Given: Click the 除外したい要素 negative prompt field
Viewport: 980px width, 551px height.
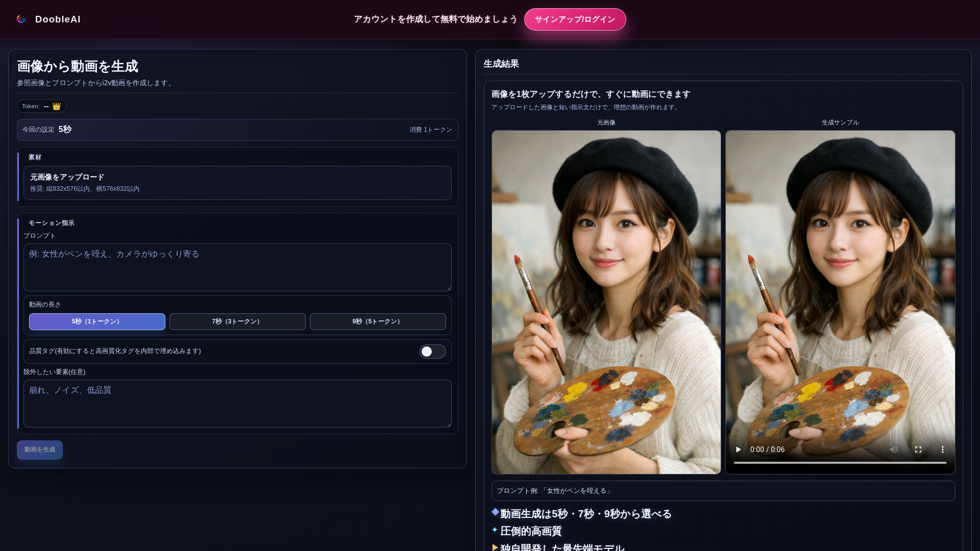Looking at the screenshot, I should pyautogui.click(x=237, y=403).
